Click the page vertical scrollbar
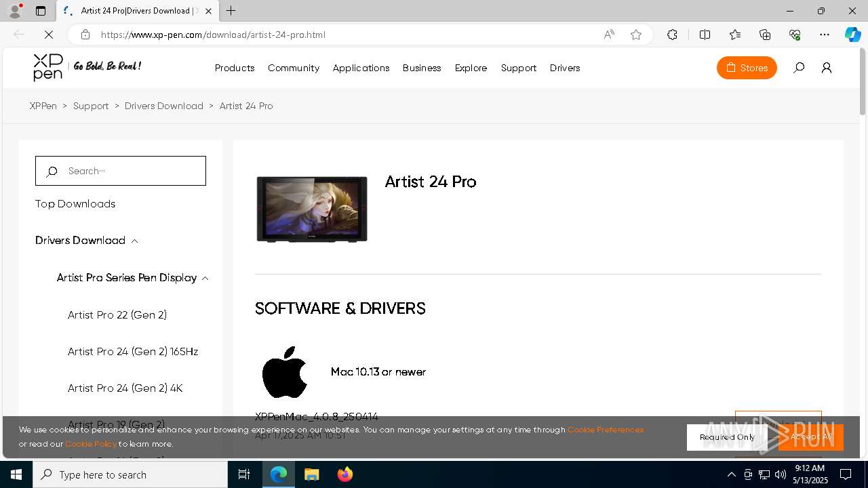This screenshot has width=868, height=488. point(863,81)
